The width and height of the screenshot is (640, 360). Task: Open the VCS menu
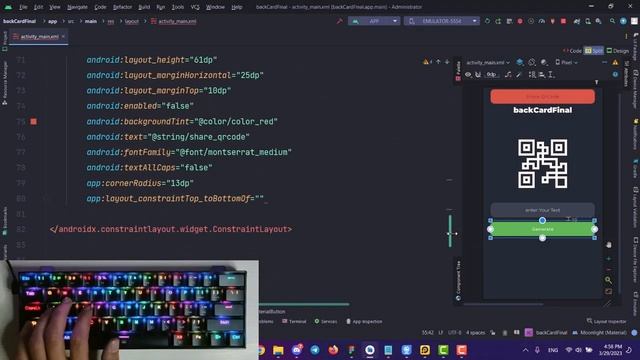(x=195, y=7)
